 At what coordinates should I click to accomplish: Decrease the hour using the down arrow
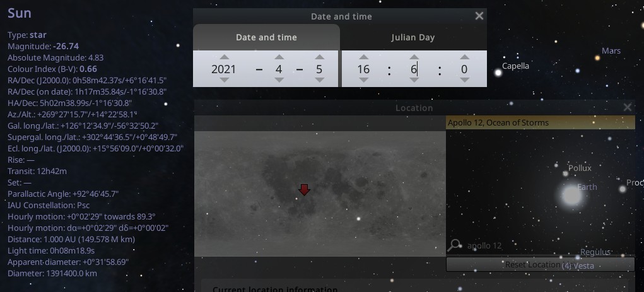[363, 81]
